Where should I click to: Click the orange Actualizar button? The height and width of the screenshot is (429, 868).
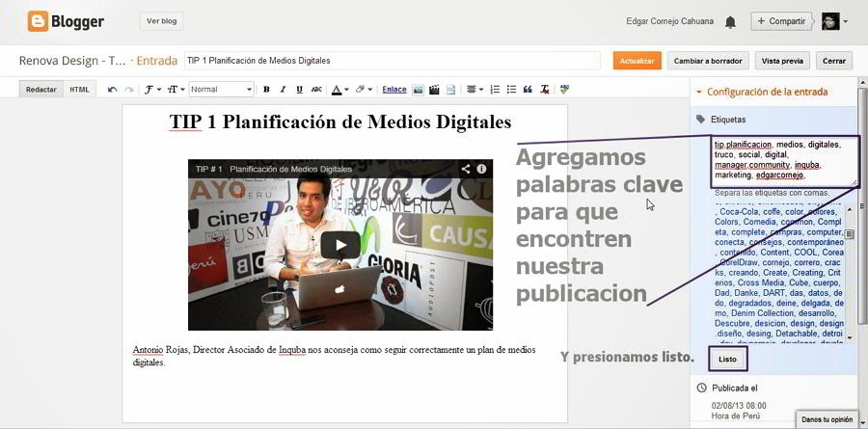point(637,61)
